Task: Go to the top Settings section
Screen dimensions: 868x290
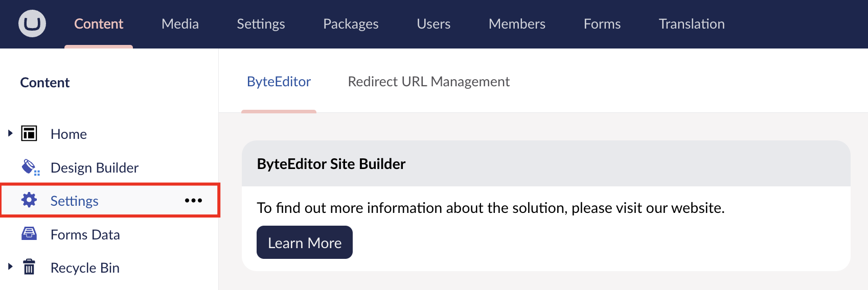Action: (x=261, y=24)
